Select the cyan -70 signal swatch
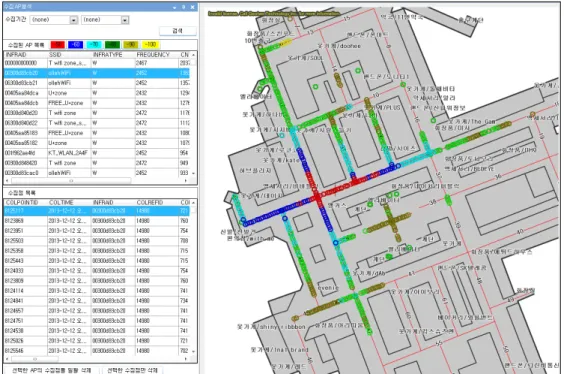 pyautogui.click(x=94, y=45)
